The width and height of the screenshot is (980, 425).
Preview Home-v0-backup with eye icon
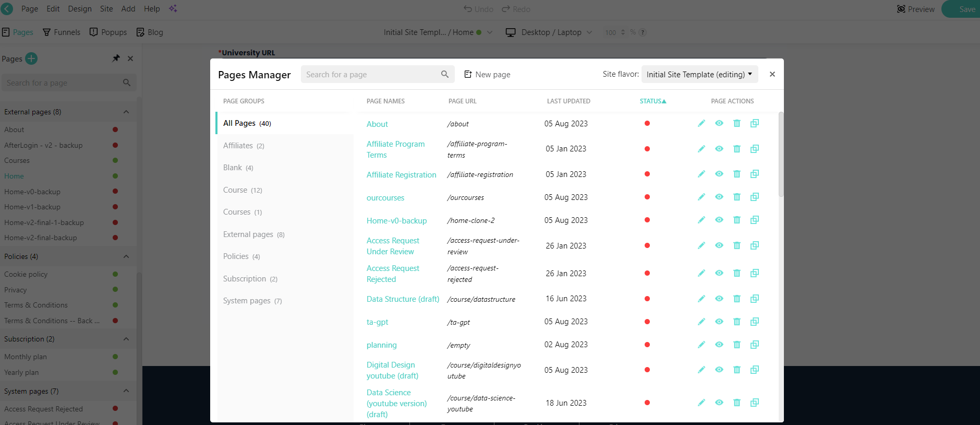[x=719, y=220]
